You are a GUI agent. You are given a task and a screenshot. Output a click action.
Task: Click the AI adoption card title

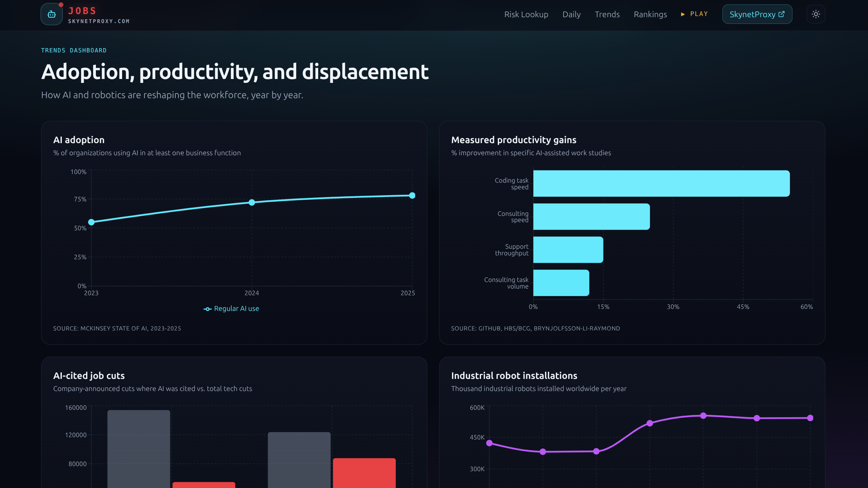(79, 140)
